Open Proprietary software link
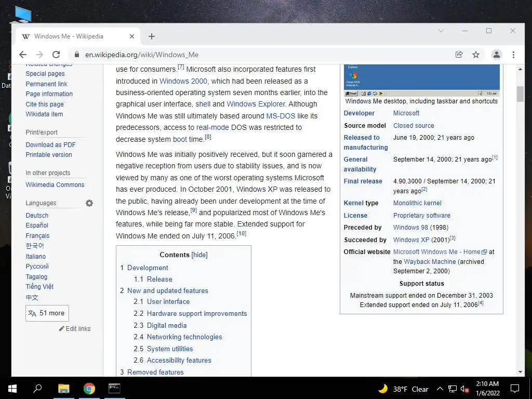 coord(422,216)
